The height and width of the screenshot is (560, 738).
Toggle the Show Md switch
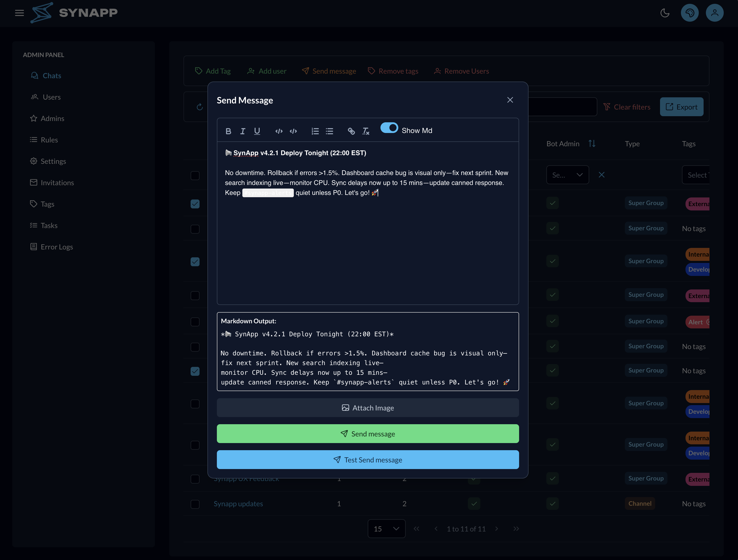[389, 128]
